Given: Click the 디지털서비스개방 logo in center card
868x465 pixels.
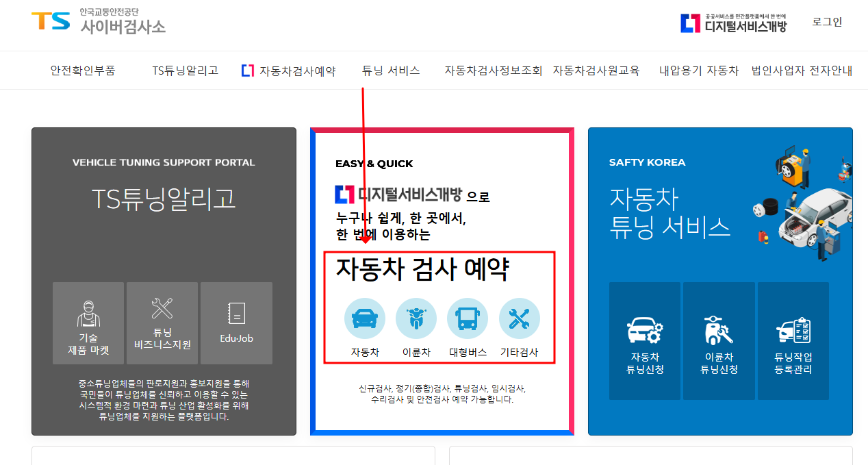Looking at the screenshot, I should click(x=399, y=194).
